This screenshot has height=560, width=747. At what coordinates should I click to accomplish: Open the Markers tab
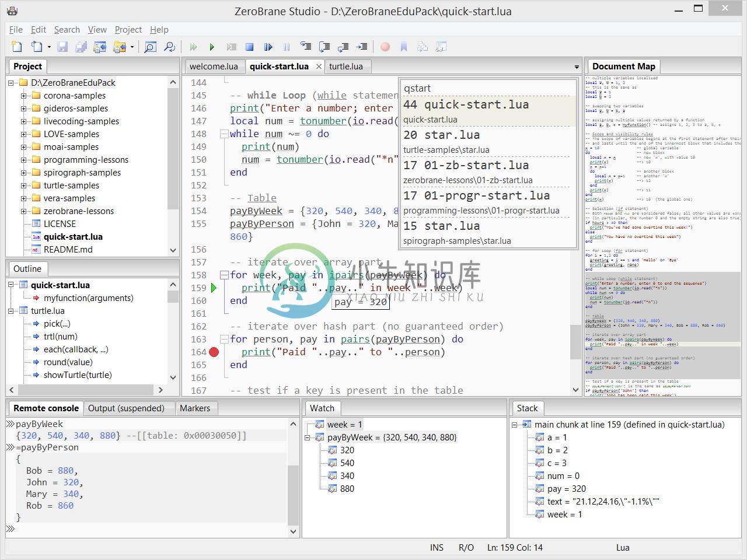coord(195,408)
